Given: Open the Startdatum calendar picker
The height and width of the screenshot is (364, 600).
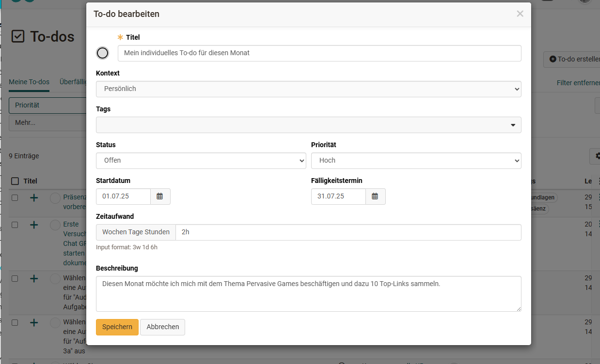Looking at the screenshot, I should [160, 197].
